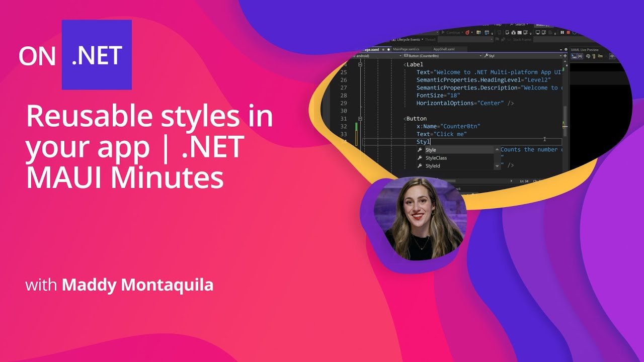This screenshot has width=644, height=362.
Task: Select Style from the IntelliSense list
Action: click(x=455, y=150)
